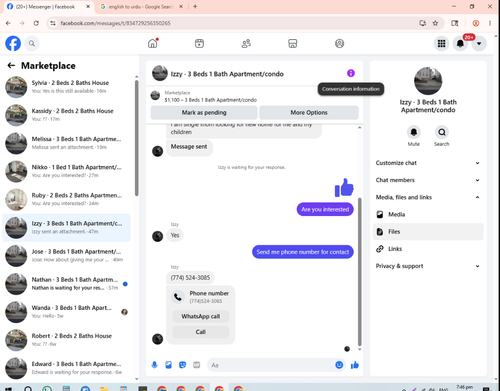Click More Options button
This screenshot has height=391, width=500.
tap(309, 112)
